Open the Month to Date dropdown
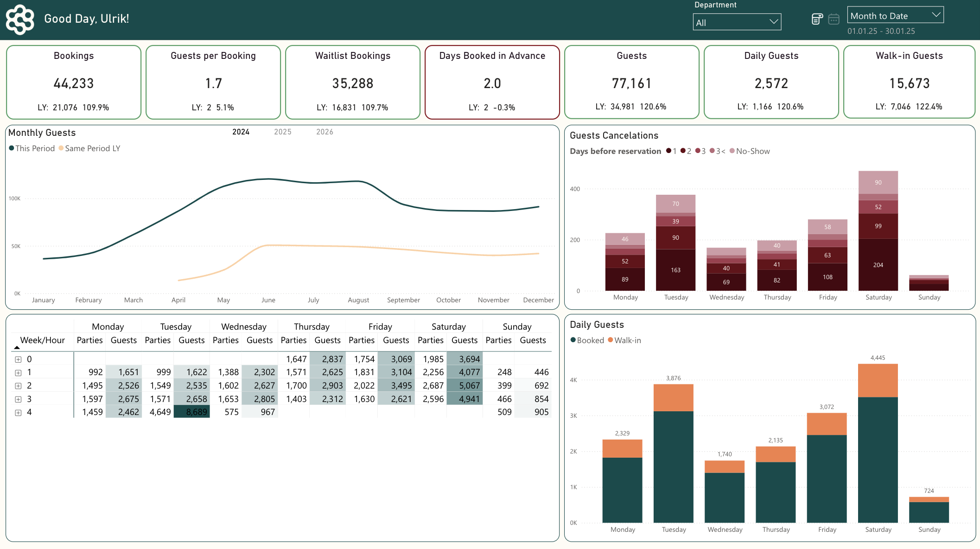 895,15
